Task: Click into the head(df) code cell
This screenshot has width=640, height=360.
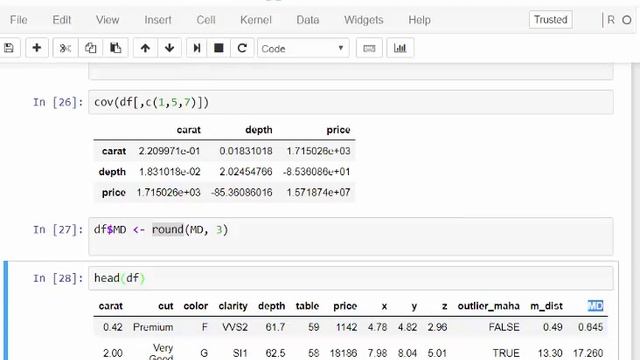Action: [x=351, y=278]
